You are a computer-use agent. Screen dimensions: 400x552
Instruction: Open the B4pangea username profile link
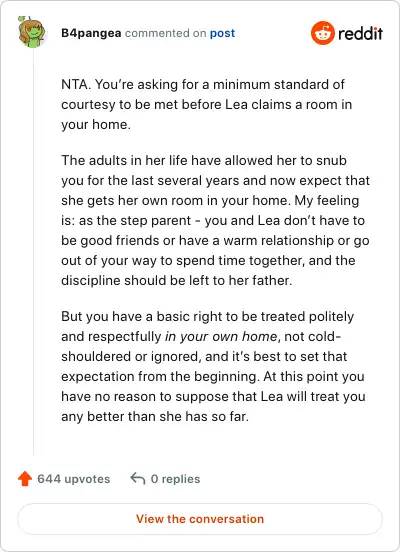[91, 33]
